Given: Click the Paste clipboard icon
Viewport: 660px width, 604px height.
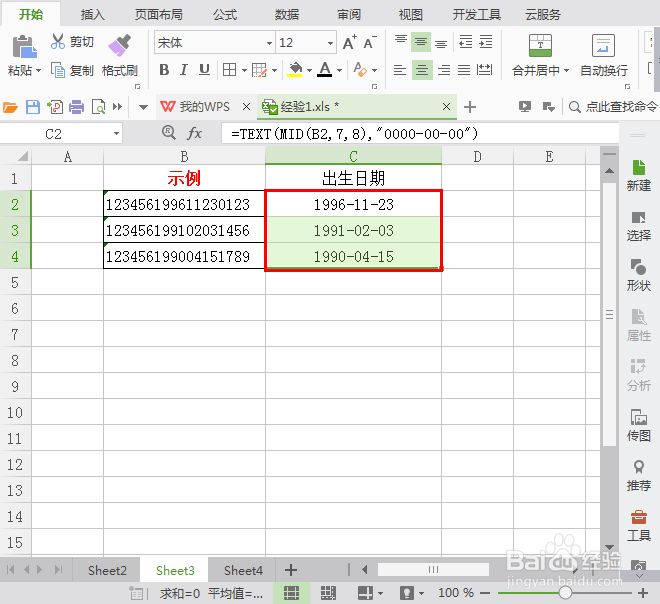Looking at the screenshot, I should [24, 46].
